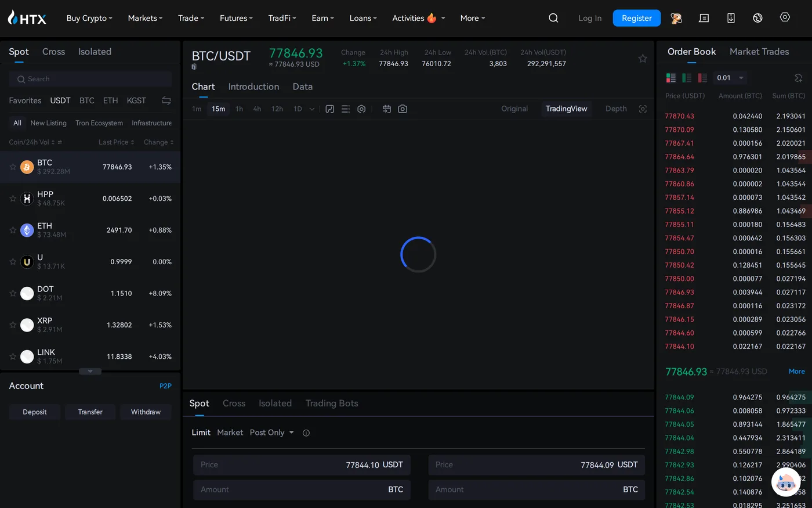Star U in the coin list

point(13,262)
